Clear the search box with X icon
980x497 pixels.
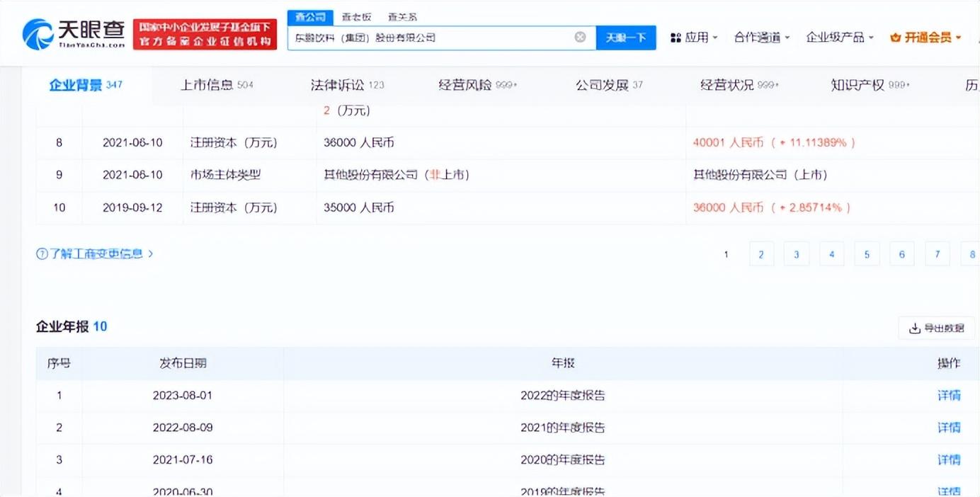coord(580,38)
